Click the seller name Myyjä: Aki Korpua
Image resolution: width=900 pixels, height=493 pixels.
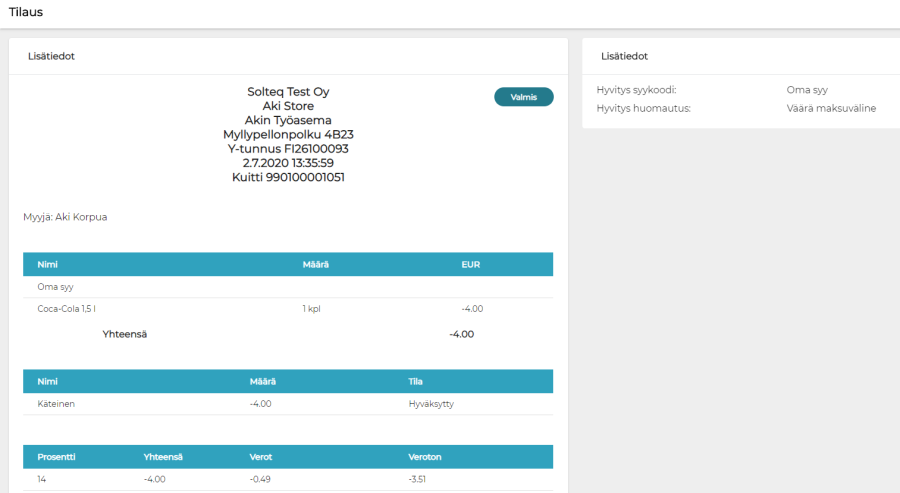65,216
